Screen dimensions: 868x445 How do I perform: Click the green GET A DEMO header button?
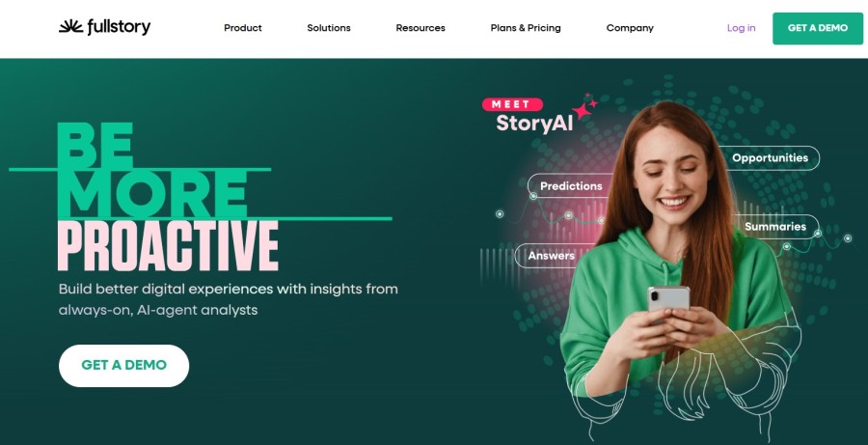click(818, 28)
